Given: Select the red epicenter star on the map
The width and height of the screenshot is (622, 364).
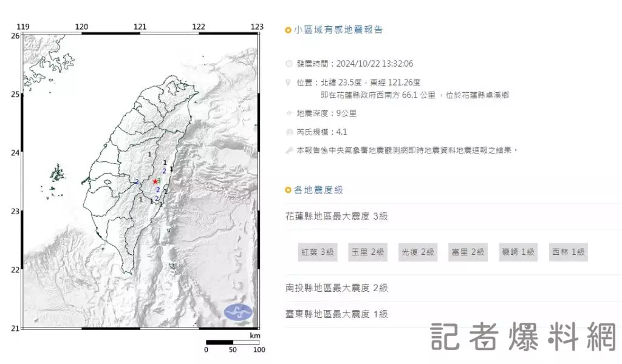Looking at the screenshot, I should [155, 181].
